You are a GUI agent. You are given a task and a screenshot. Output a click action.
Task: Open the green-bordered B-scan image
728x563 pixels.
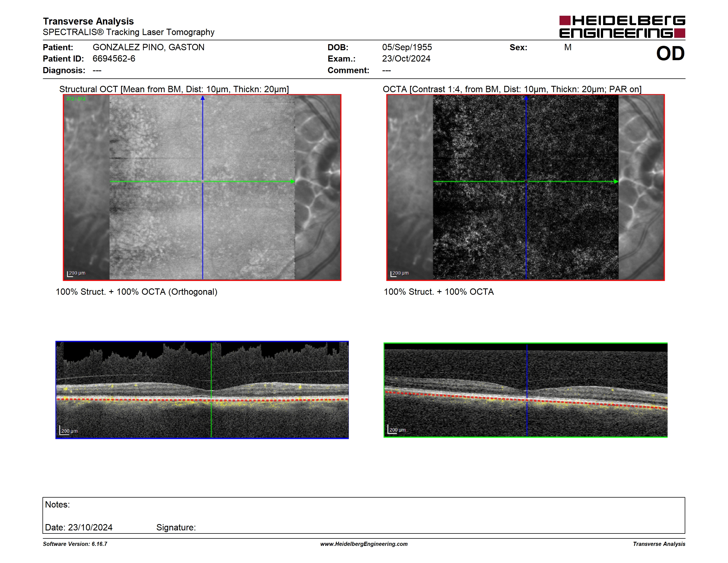(x=525, y=390)
